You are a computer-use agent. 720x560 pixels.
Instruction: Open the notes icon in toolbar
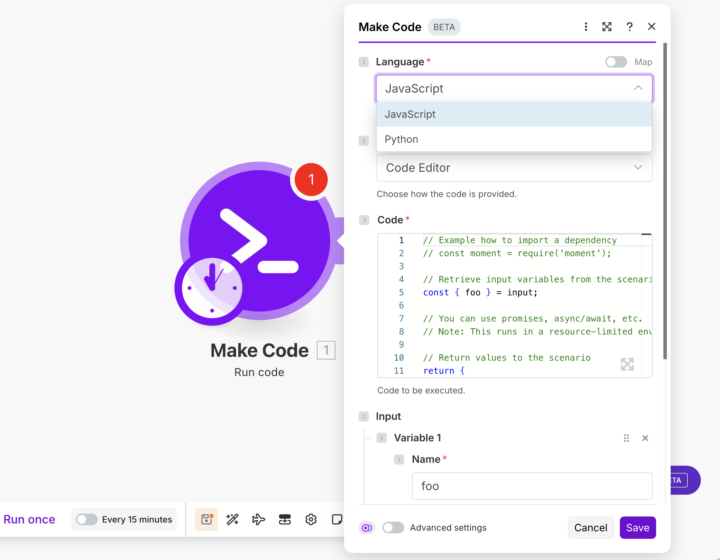click(x=337, y=519)
